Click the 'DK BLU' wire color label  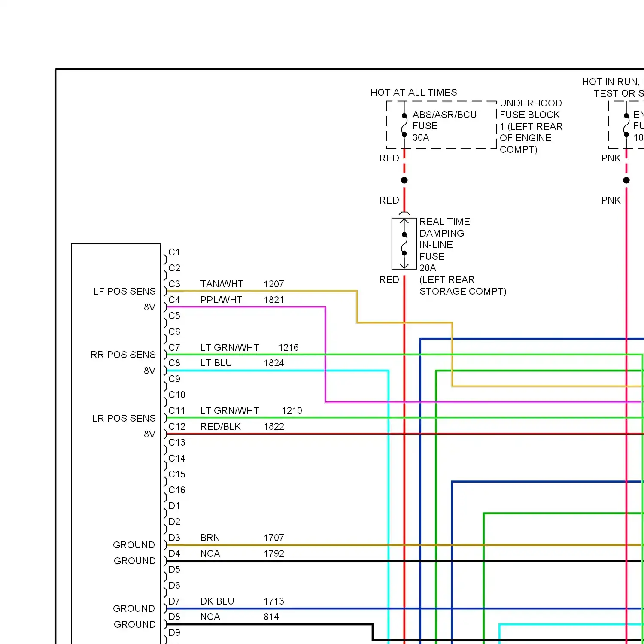pyautogui.click(x=217, y=601)
